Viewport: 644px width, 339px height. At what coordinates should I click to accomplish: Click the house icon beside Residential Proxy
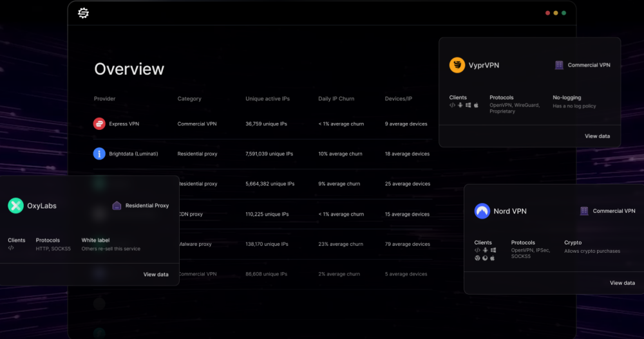(117, 206)
